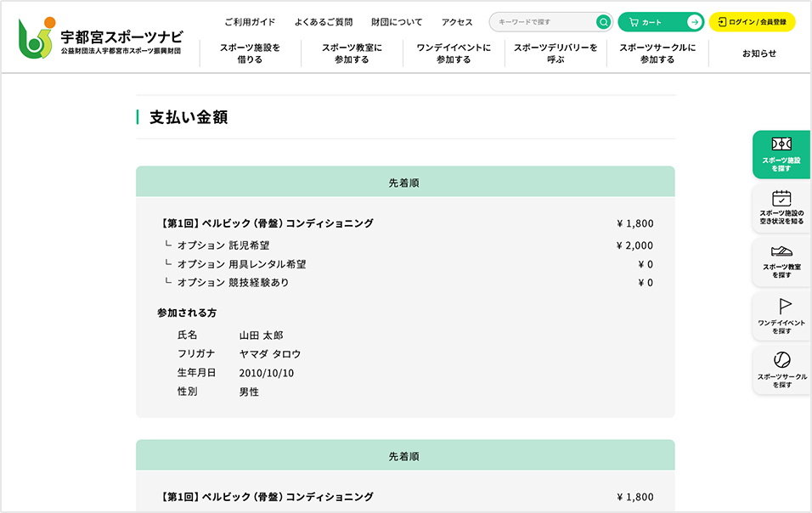Select スポーツ施設を借りる menu item
The image size is (812, 513).
point(250,54)
